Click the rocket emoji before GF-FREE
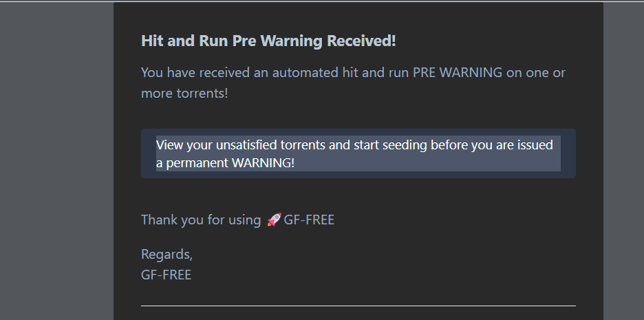This screenshot has height=320, width=644. [273, 220]
